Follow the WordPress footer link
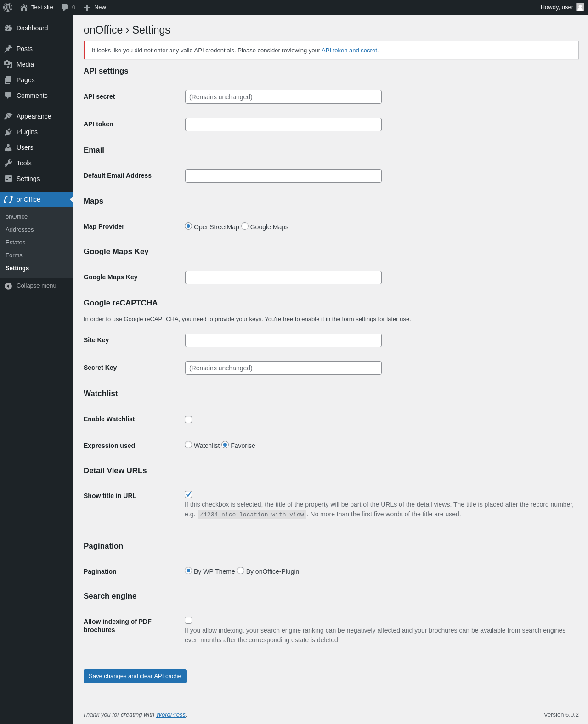Image resolution: width=588 pixels, height=724 pixels. pos(171,715)
